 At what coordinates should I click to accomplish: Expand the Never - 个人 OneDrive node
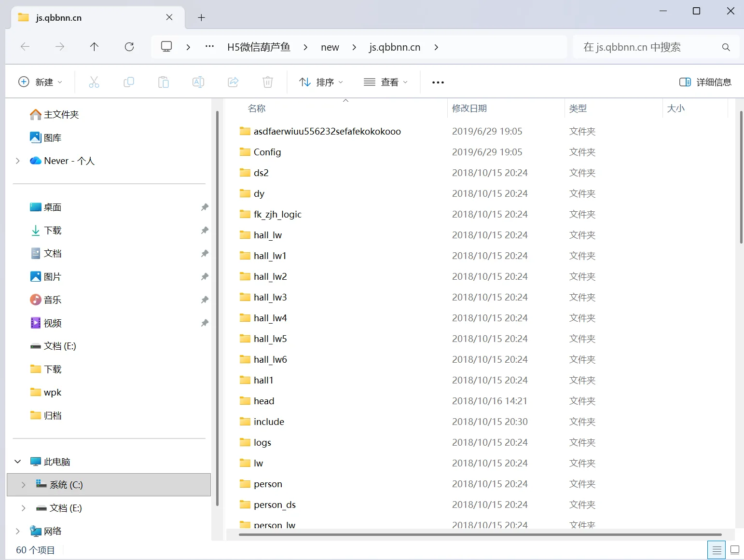(18, 161)
